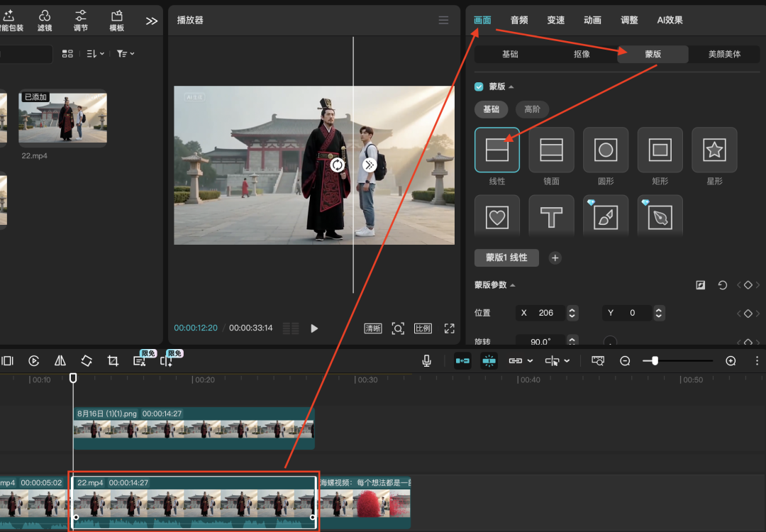Reset mask parameters with the undo icon
Image resolution: width=766 pixels, height=532 pixels.
click(x=722, y=285)
